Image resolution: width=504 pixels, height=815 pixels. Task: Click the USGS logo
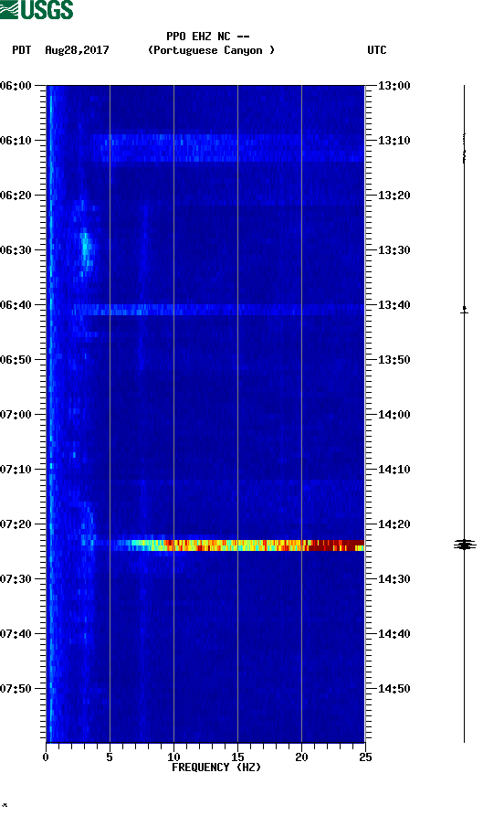[37, 9]
